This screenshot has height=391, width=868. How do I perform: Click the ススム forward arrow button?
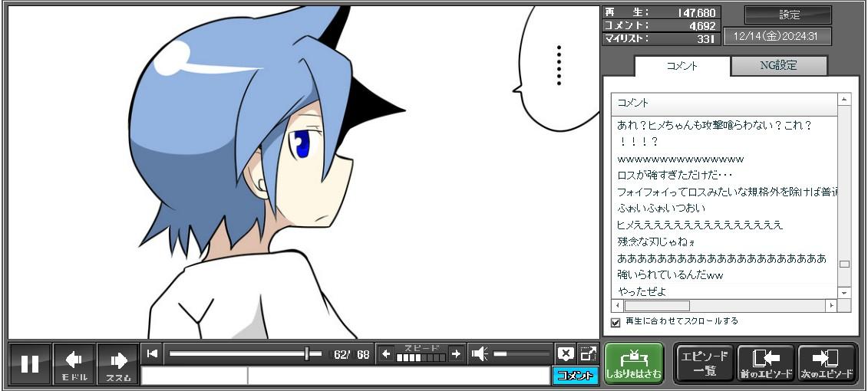118,363
